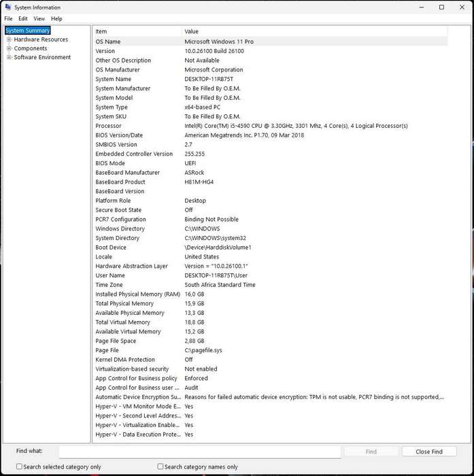Click the Find button
The image size is (474, 476).
tap(371, 452)
